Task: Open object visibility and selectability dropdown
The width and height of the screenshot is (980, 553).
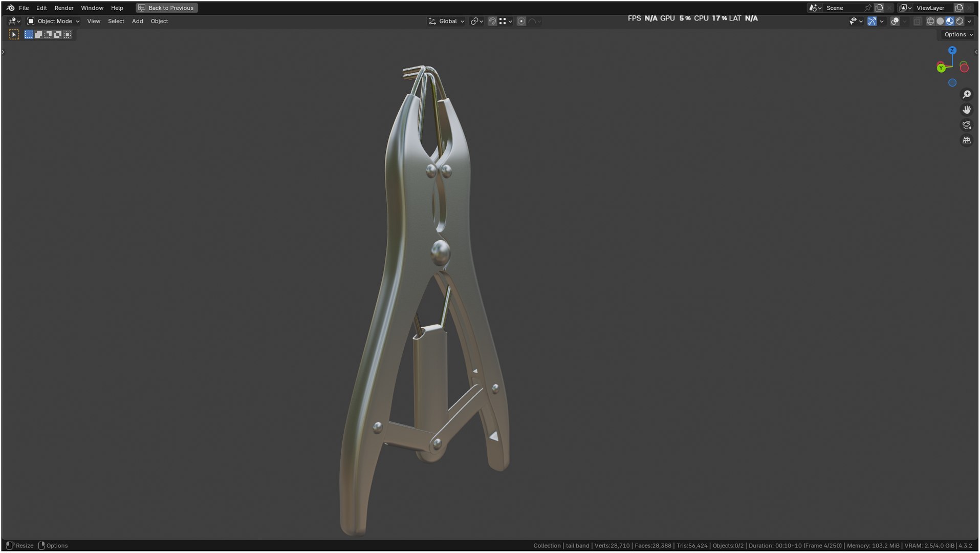Action: pyautogui.click(x=856, y=21)
